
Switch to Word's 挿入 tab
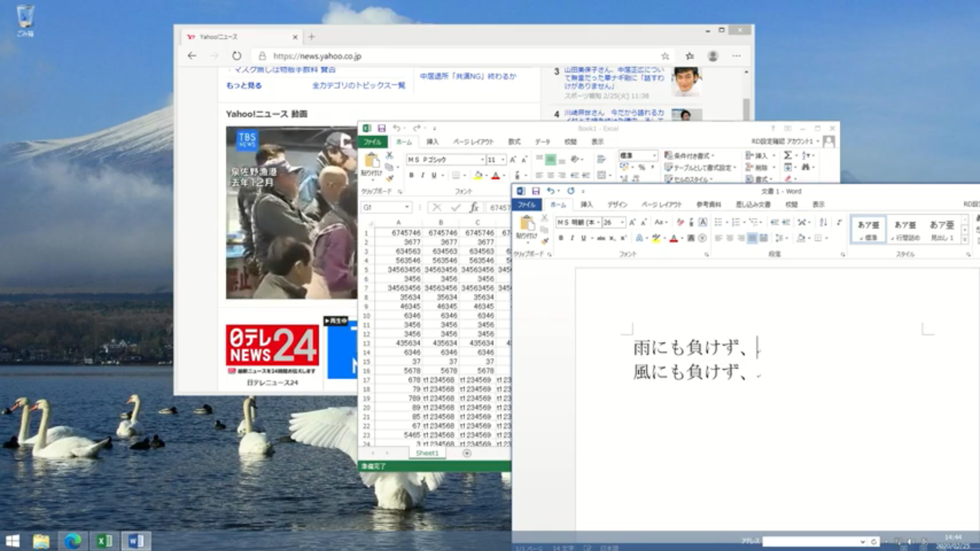[x=586, y=205]
